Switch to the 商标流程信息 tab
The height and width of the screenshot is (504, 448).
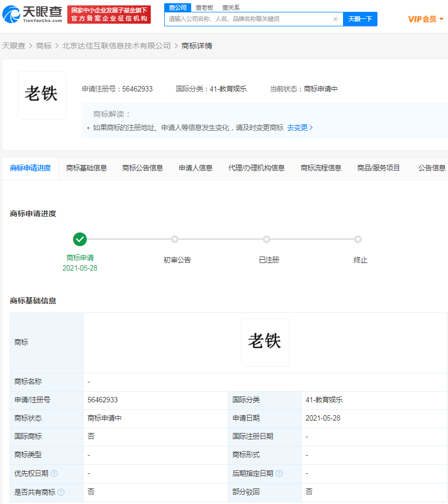point(320,167)
